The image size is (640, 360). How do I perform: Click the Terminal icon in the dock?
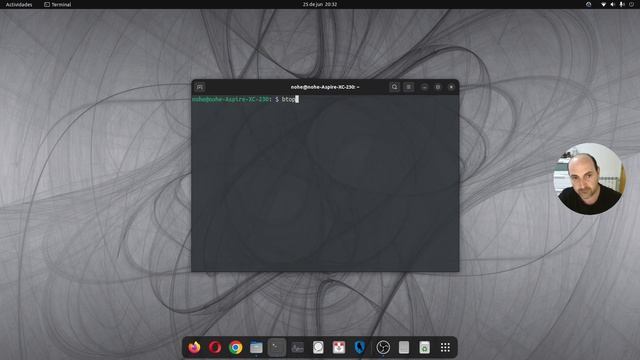pyautogui.click(x=277, y=347)
